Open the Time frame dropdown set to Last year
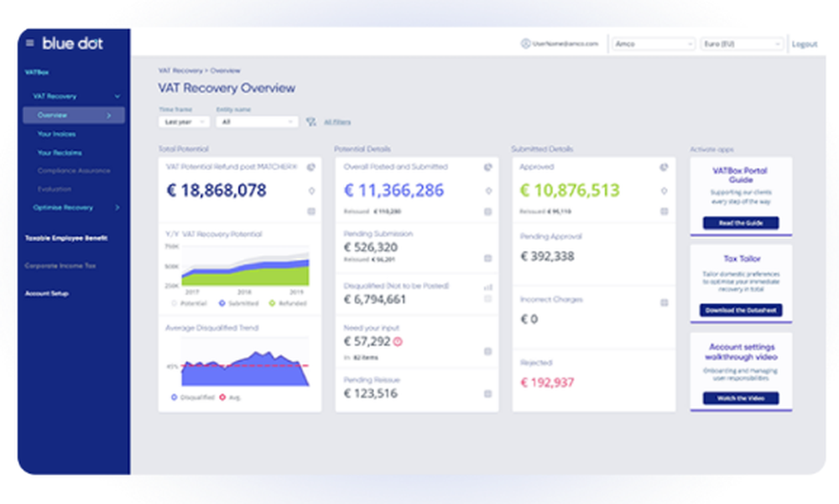Viewport: 839px width, 504px height. [184, 122]
